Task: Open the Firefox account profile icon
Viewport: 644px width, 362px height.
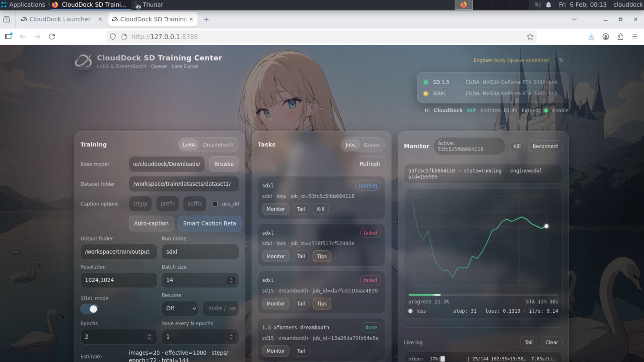Action: click(x=606, y=37)
